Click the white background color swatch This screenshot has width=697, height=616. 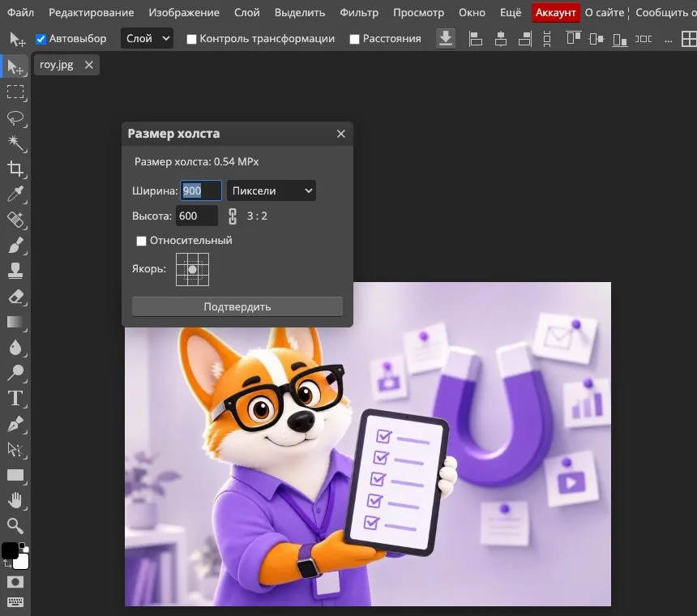coord(22,563)
